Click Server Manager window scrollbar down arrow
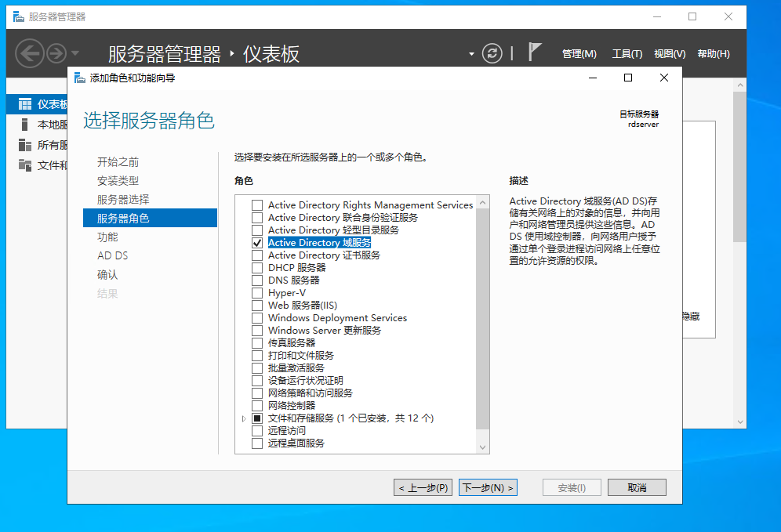The image size is (781, 532). pyautogui.click(x=740, y=422)
